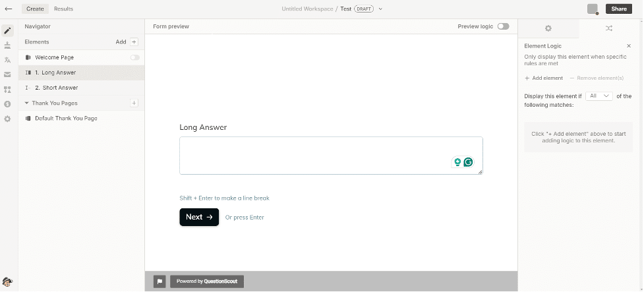Click Add element in Element Logic
644x292 pixels.
click(544, 78)
